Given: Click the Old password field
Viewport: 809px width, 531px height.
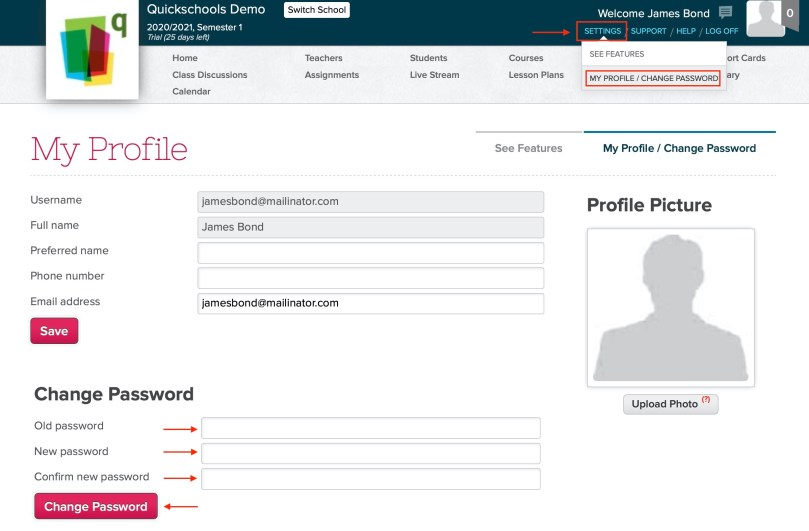Looking at the screenshot, I should [x=370, y=428].
